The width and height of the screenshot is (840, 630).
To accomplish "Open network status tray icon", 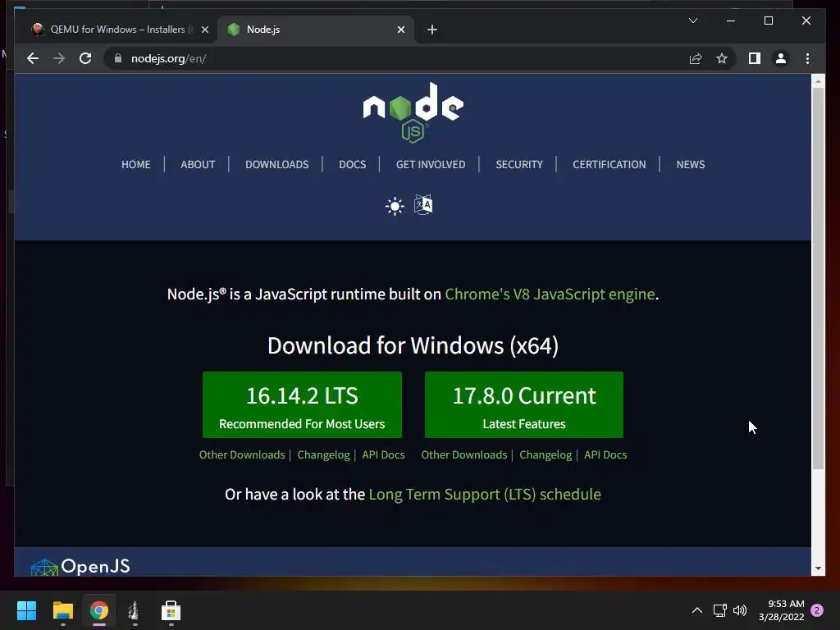I will pos(720,610).
